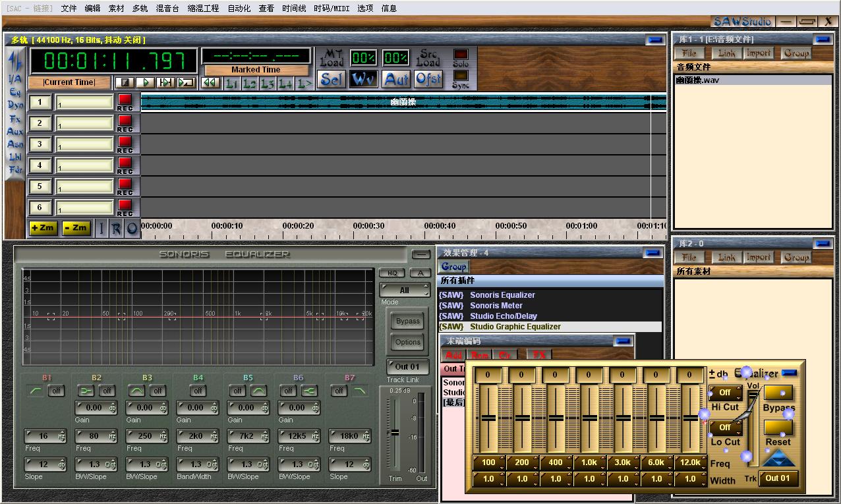The height and width of the screenshot is (504, 841).
Task: Adjust the Sonoris Trim fader
Action: 395,432
